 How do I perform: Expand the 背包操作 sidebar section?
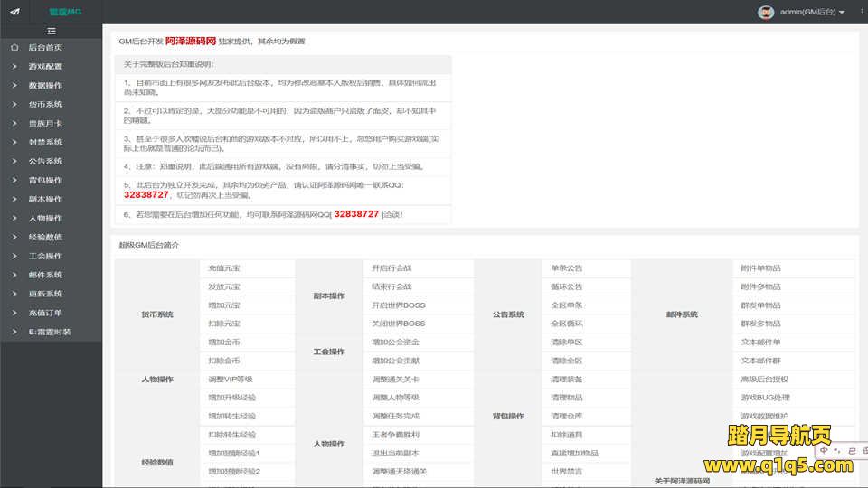pyautogui.click(x=45, y=180)
